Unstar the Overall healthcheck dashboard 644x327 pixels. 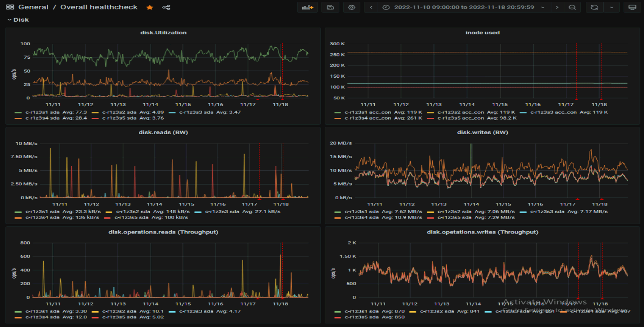point(150,7)
